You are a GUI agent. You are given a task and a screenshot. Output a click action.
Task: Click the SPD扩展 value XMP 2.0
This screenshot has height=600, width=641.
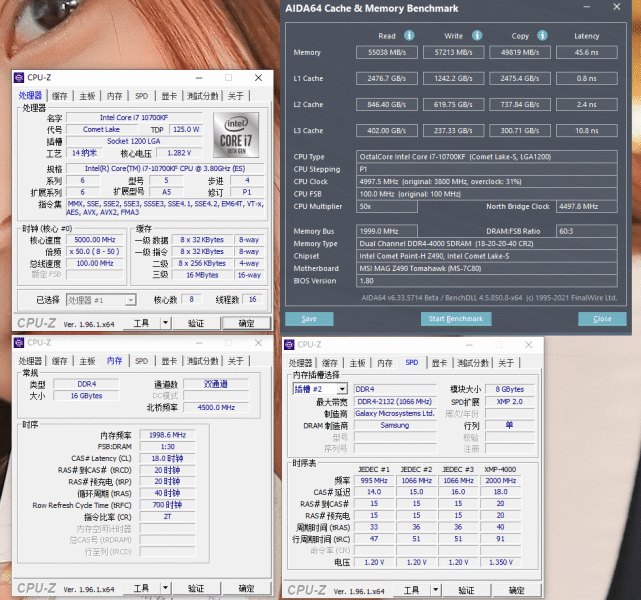coord(509,402)
